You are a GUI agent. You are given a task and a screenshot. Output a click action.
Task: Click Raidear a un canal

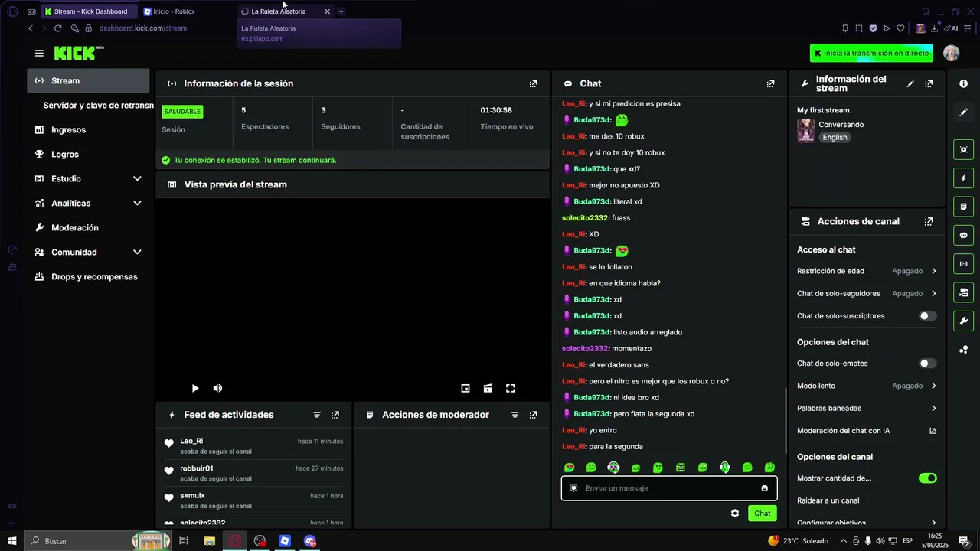click(x=828, y=500)
